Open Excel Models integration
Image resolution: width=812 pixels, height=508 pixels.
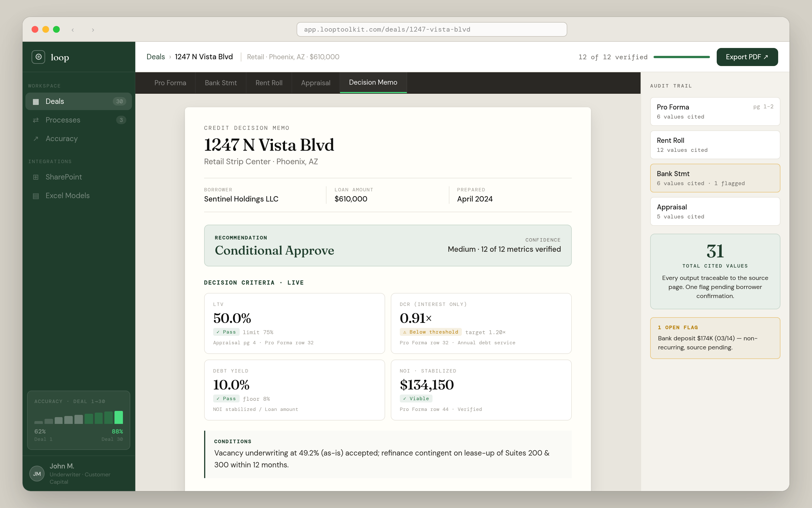pyautogui.click(x=78, y=196)
